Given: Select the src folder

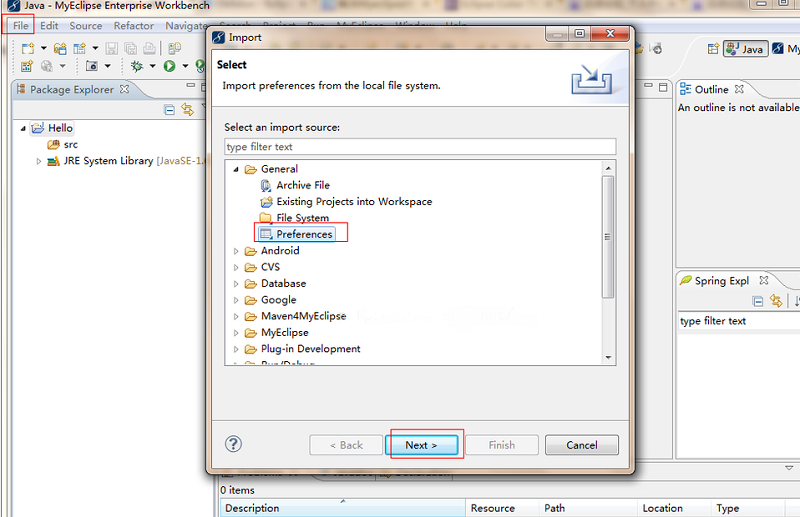Looking at the screenshot, I should (71, 144).
